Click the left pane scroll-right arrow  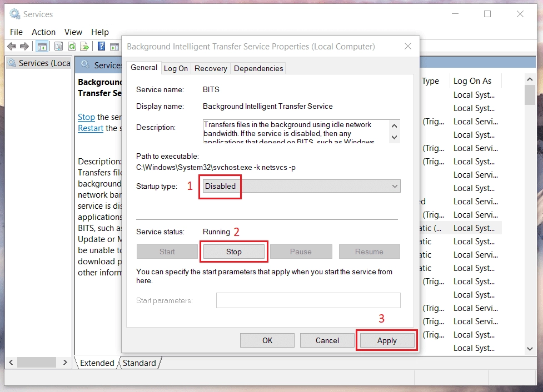(65, 362)
